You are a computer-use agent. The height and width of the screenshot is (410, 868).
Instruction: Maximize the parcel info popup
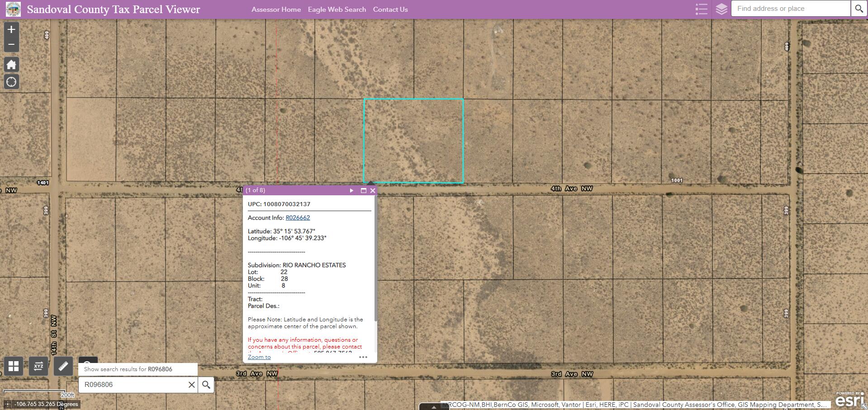click(x=363, y=190)
